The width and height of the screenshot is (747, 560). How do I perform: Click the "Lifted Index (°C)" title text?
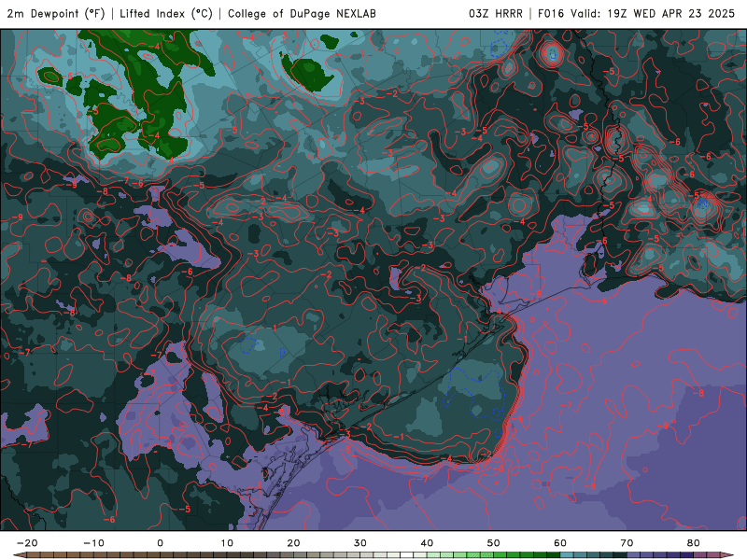tap(166, 13)
